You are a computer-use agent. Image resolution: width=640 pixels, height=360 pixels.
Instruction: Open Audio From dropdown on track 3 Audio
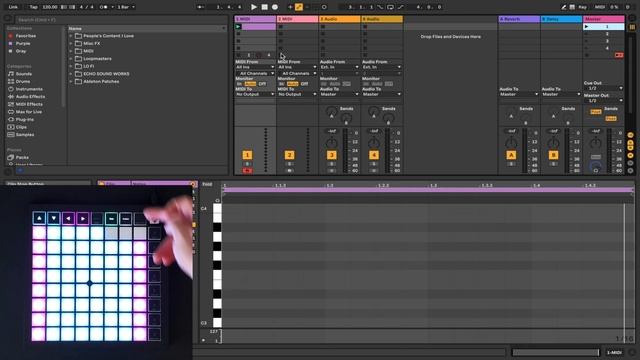coord(340,67)
